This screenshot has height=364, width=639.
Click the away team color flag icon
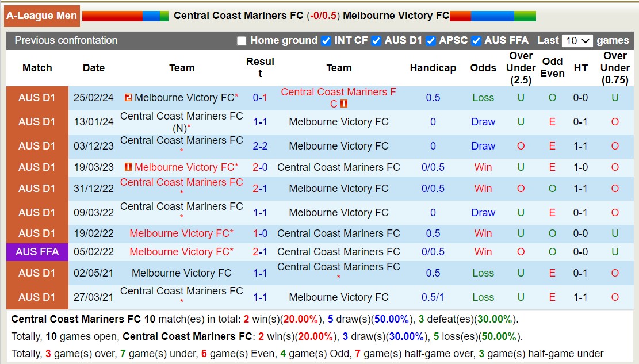point(492,16)
